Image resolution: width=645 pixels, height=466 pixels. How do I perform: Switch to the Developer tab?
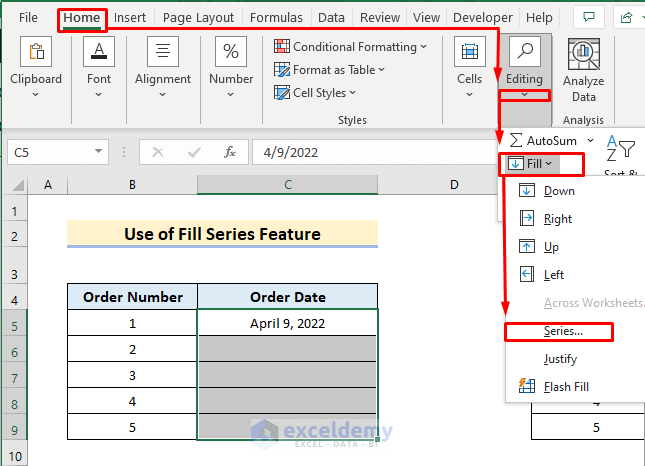coord(483,17)
